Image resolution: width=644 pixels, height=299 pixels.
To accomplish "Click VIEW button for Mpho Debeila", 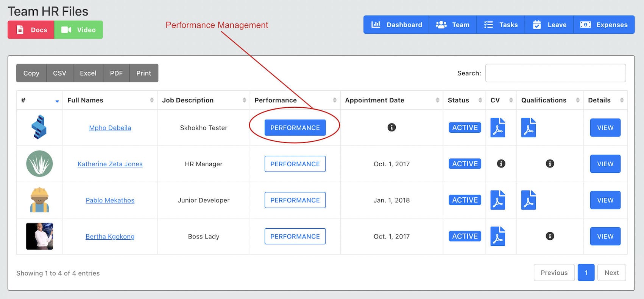I will click(x=605, y=128).
